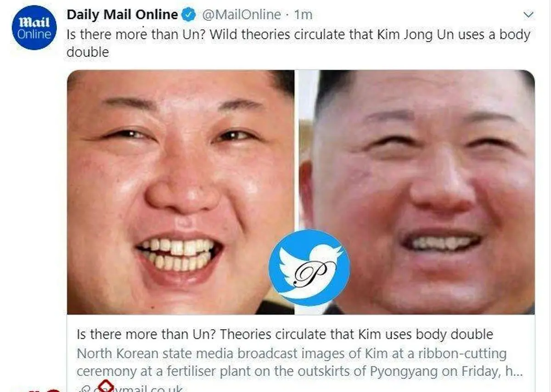
Task: Open the Daily Mail Online display name
Action: (122, 15)
